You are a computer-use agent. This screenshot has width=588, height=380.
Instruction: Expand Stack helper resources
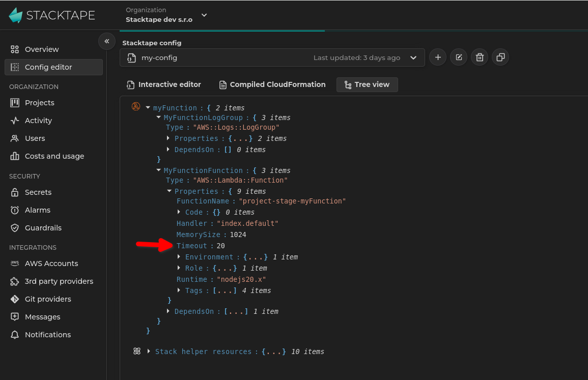click(x=149, y=351)
